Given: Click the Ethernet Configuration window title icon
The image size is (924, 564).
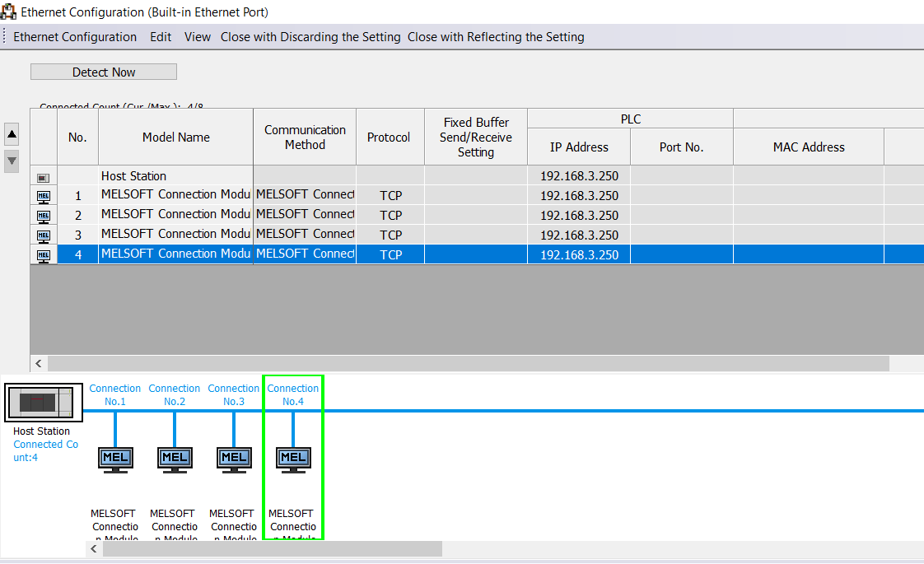Looking at the screenshot, I should (x=8, y=12).
